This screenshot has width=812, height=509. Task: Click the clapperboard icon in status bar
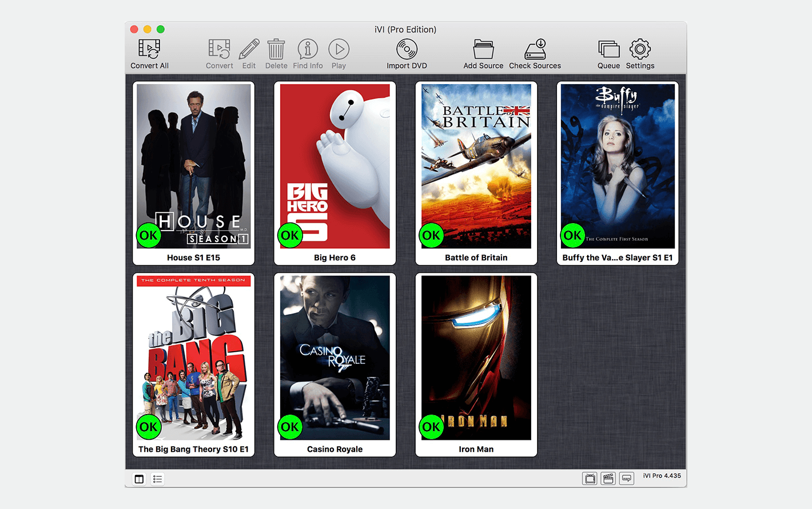[608, 479]
